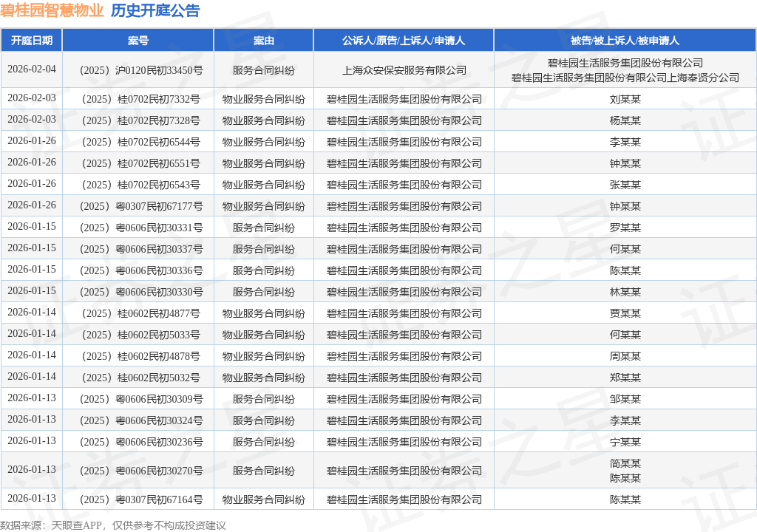Click defendant 郑某某

[625, 378]
